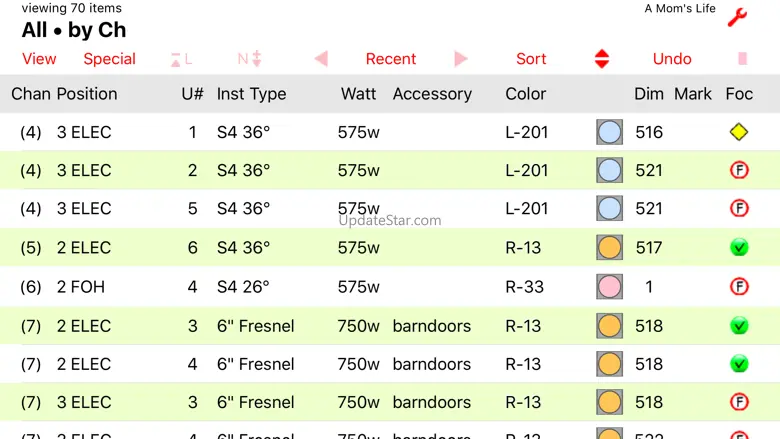Click the previous recent left arrow
The image size is (780, 439).
[x=321, y=59]
